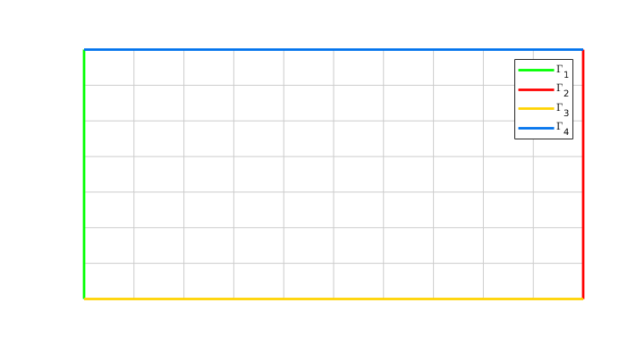Select the Γ1 legend label text
The width and height of the screenshot is (644, 362).
563,72
